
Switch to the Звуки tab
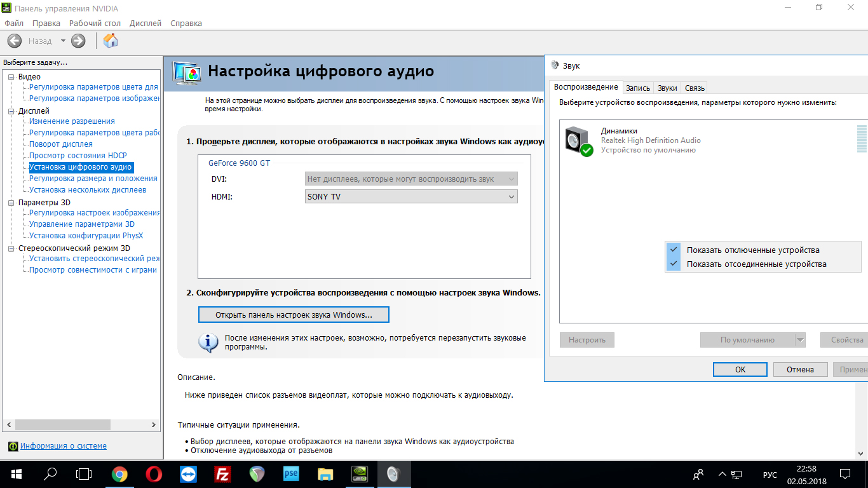coord(667,88)
